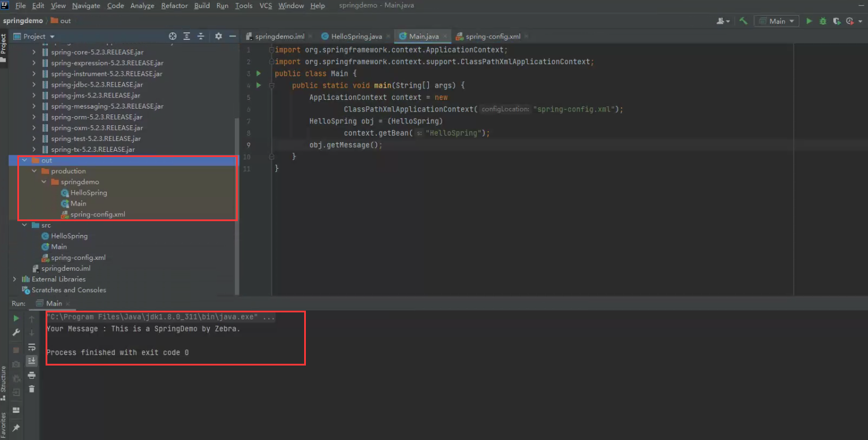Collapse all in the Project panel toolbar
Viewport: 868px width, 440px height.
tap(201, 36)
